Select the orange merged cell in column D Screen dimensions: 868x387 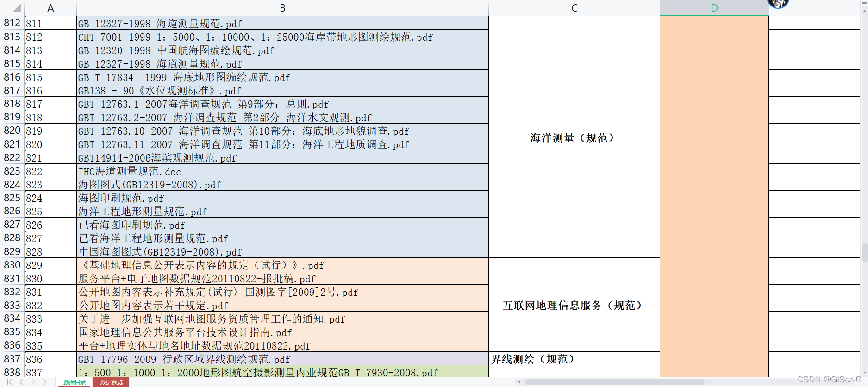714,197
